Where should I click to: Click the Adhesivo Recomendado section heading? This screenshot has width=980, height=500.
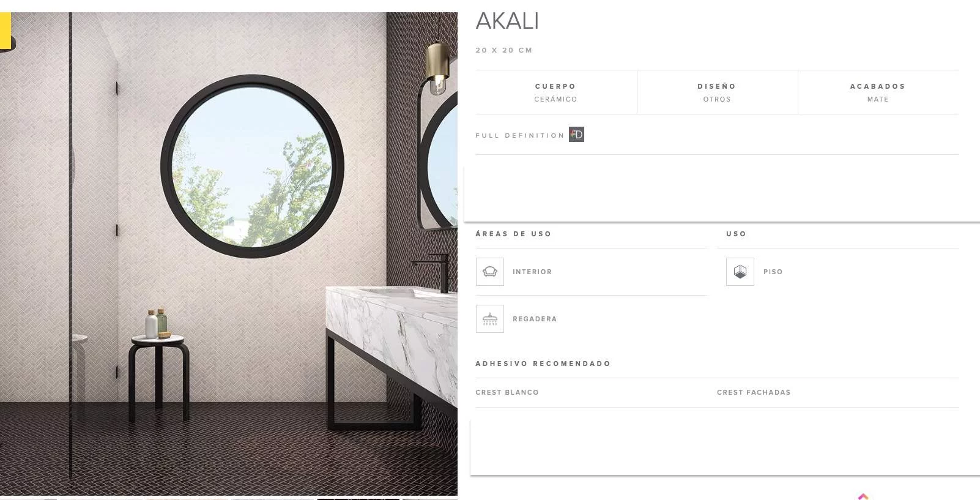click(x=543, y=364)
